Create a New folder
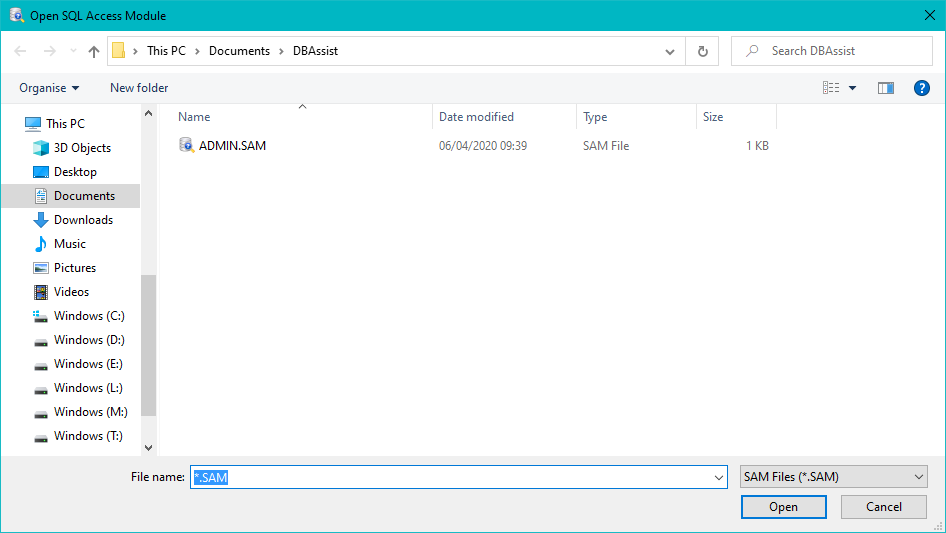946x533 pixels. [139, 88]
